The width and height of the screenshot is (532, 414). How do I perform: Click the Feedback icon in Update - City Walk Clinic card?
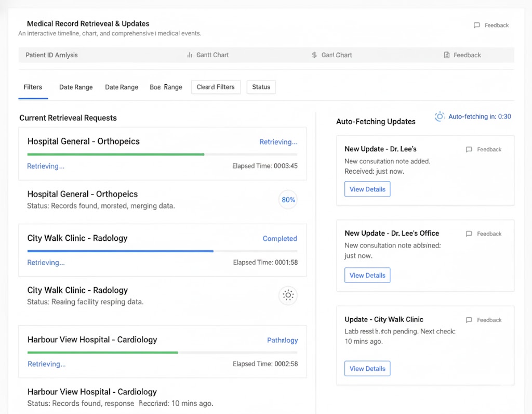point(469,320)
